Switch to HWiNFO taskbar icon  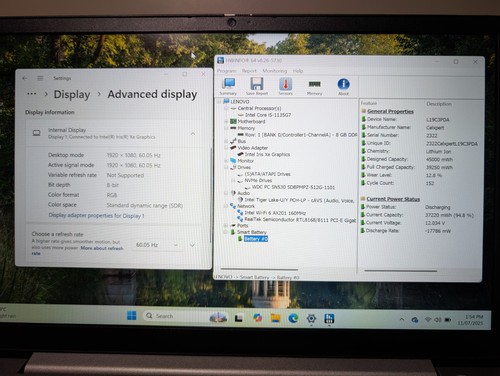click(329, 319)
